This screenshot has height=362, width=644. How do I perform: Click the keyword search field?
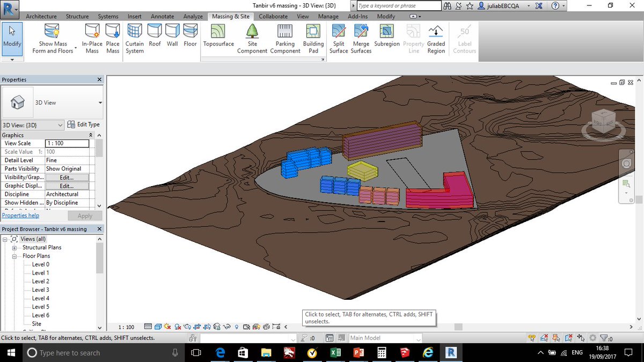pyautogui.click(x=398, y=6)
